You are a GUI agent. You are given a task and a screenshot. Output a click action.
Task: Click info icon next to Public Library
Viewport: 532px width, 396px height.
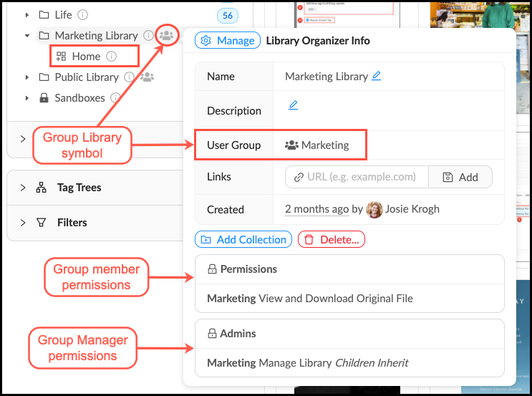coord(129,77)
